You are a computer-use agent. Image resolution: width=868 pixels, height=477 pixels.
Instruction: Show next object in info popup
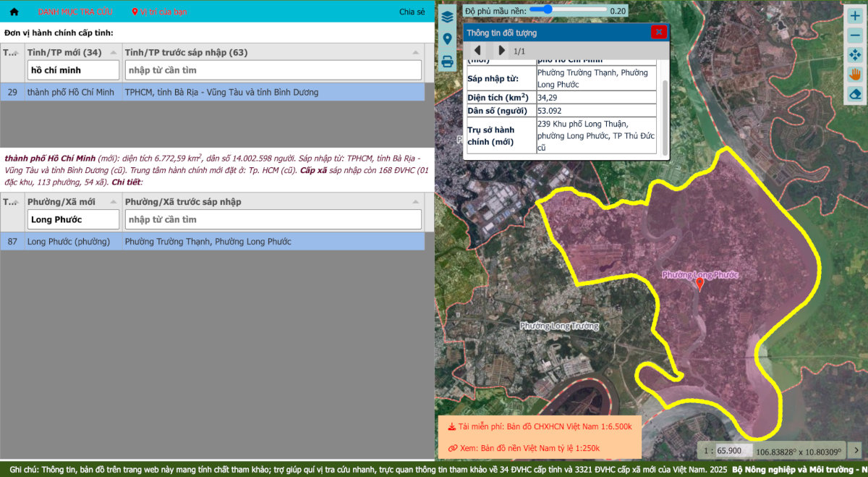501,51
